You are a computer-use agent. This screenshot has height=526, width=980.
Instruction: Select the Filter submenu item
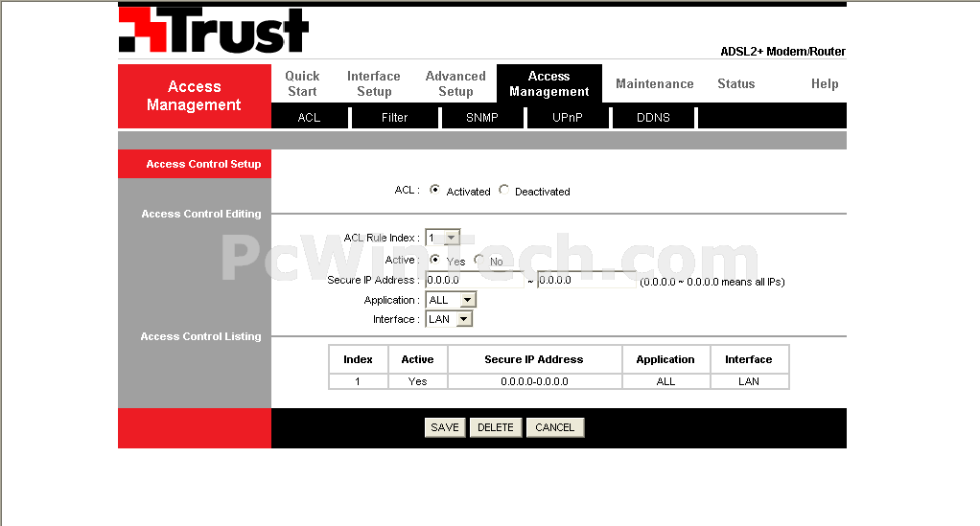coord(394,118)
